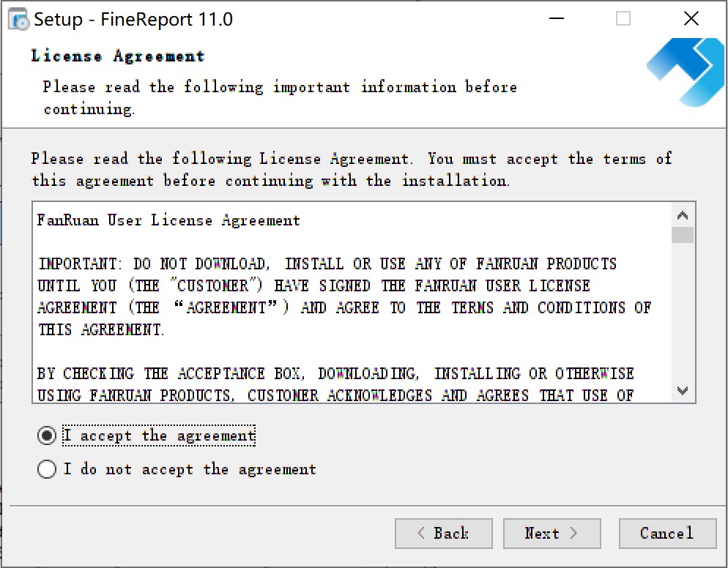The image size is (728, 568).
Task: Select the do not accept radio circle
Action: click(47, 469)
